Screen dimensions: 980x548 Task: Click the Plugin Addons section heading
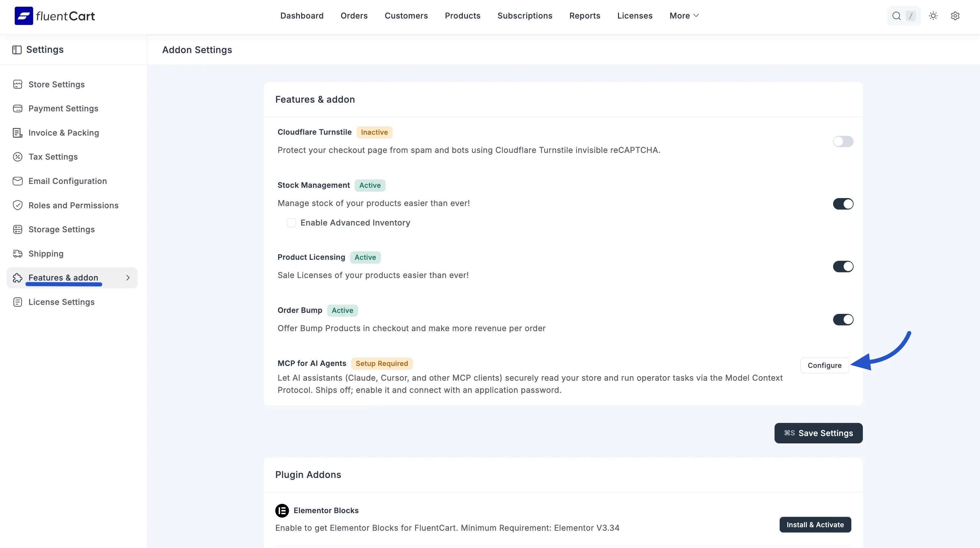pos(308,475)
